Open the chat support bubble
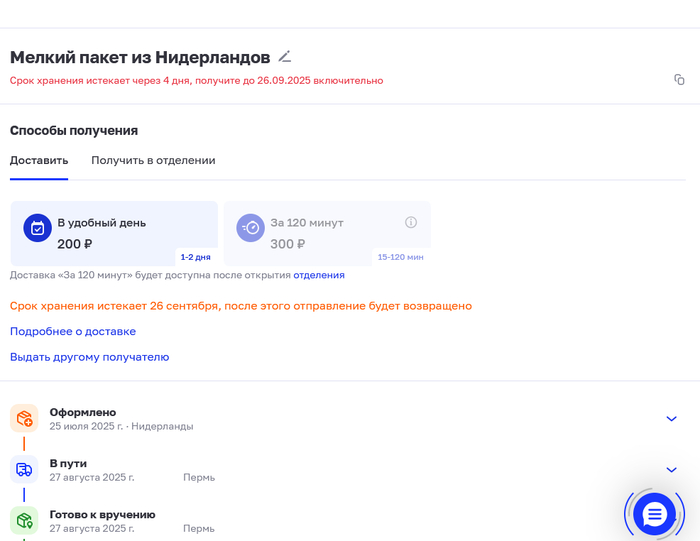Screen dimensions: 700x541 pyautogui.click(x=654, y=514)
